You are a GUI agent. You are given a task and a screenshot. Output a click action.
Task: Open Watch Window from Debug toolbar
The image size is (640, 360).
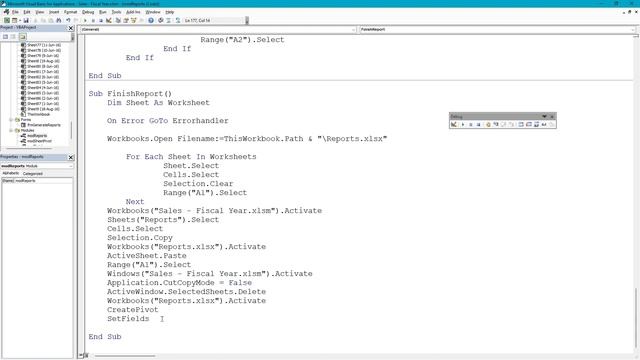click(537, 124)
